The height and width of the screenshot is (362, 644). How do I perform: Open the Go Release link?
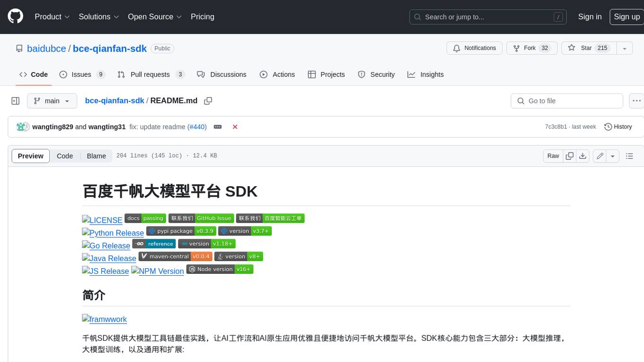click(106, 245)
